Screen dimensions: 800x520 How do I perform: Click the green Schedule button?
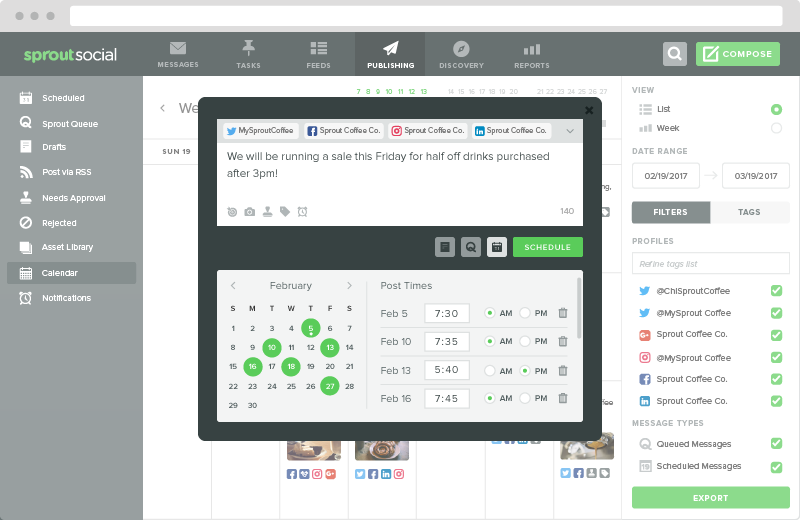pyautogui.click(x=547, y=247)
